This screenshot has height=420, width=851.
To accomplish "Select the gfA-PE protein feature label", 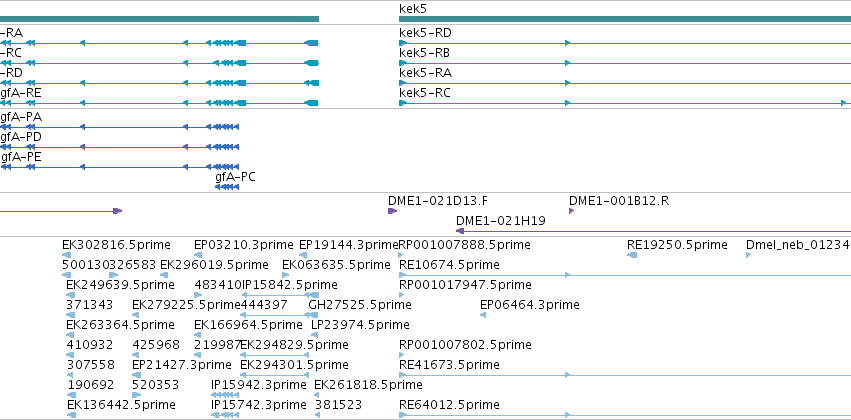I will pyautogui.click(x=21, y=157).
